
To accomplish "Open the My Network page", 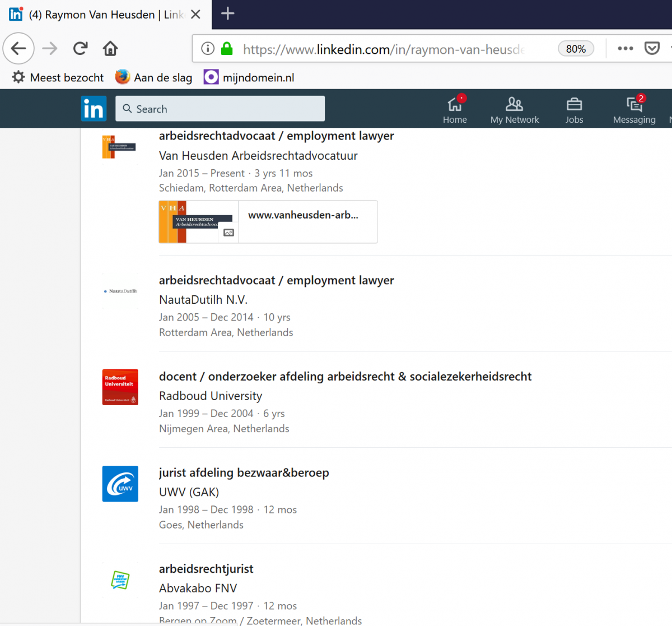I will point(514,109).
